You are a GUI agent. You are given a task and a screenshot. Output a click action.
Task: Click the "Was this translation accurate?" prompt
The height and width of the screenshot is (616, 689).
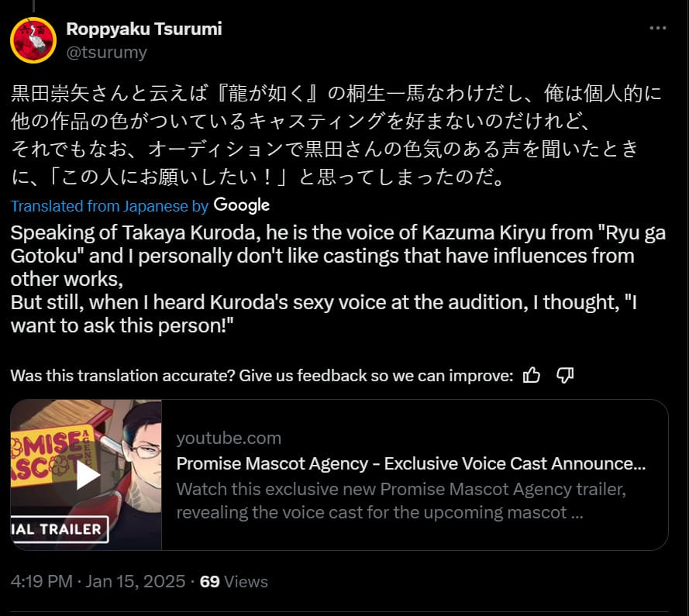click(262, 376)
